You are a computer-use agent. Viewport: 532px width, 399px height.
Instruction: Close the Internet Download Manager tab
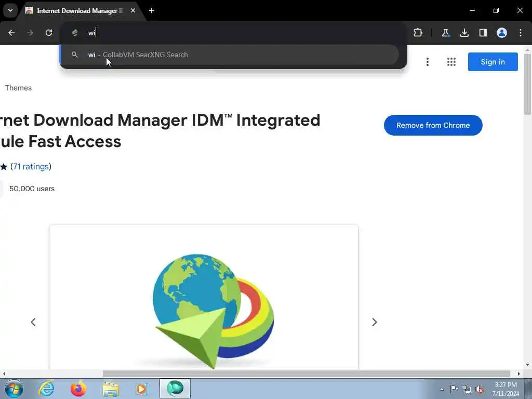pos(133,10)
